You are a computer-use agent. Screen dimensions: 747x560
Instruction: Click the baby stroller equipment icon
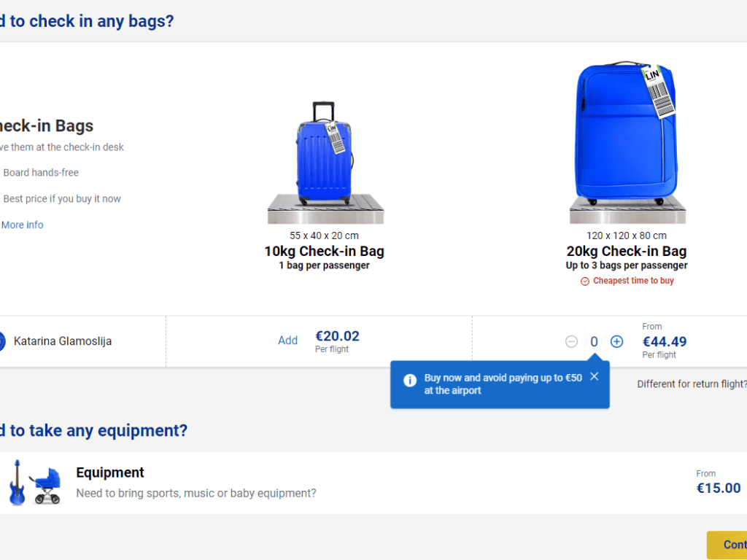(46, 485)
